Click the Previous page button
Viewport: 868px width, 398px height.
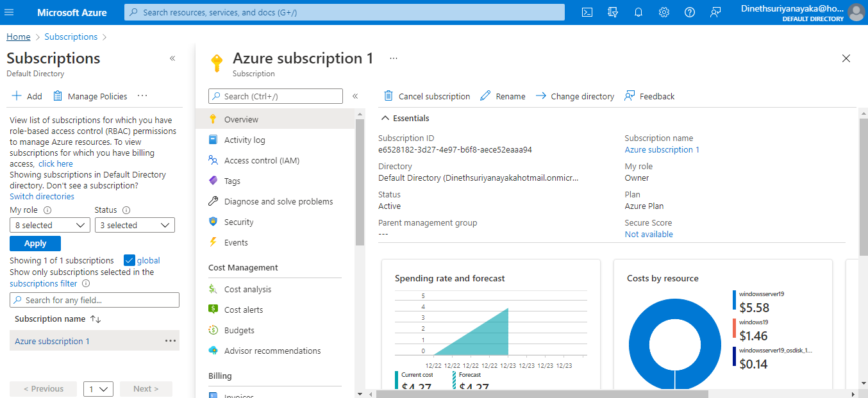pos(43,389)
